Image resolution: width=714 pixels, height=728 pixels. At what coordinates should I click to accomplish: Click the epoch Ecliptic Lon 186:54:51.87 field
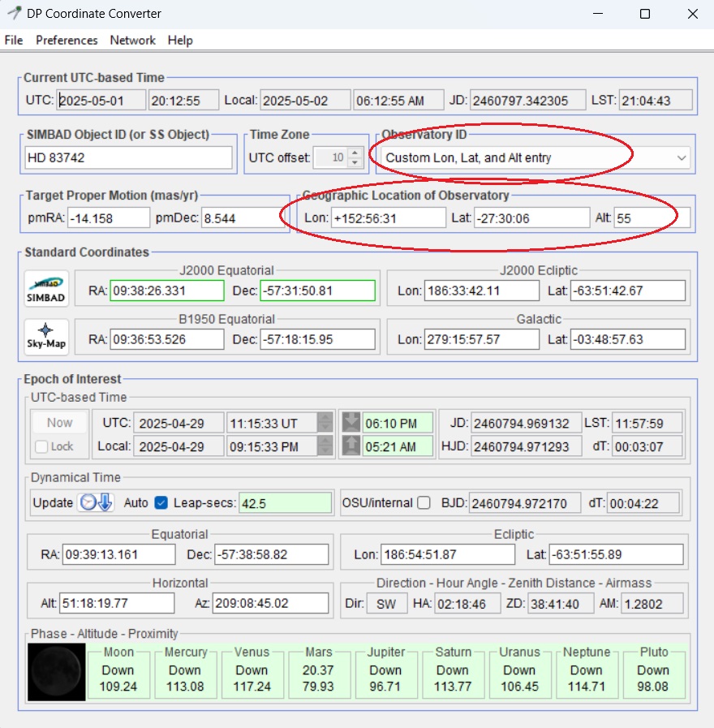[x=448, y=554]
